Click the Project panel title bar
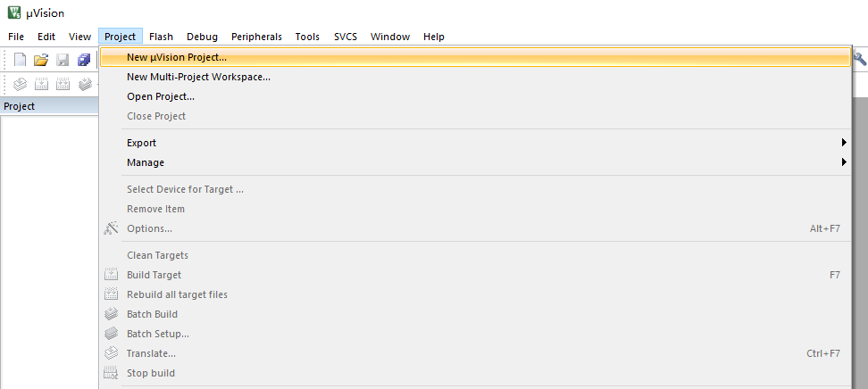 point(49,106)
